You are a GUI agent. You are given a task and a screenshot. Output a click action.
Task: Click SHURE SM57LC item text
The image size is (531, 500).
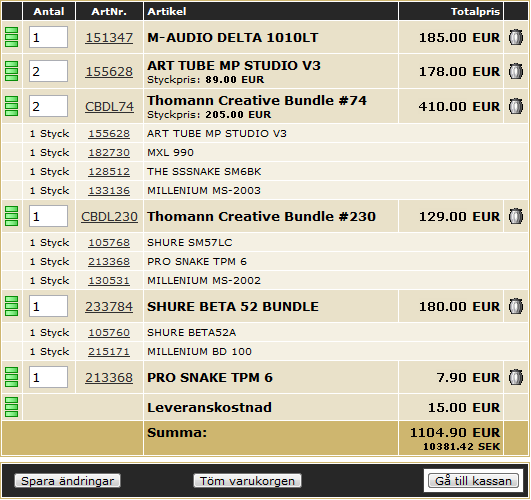[190, 243]
